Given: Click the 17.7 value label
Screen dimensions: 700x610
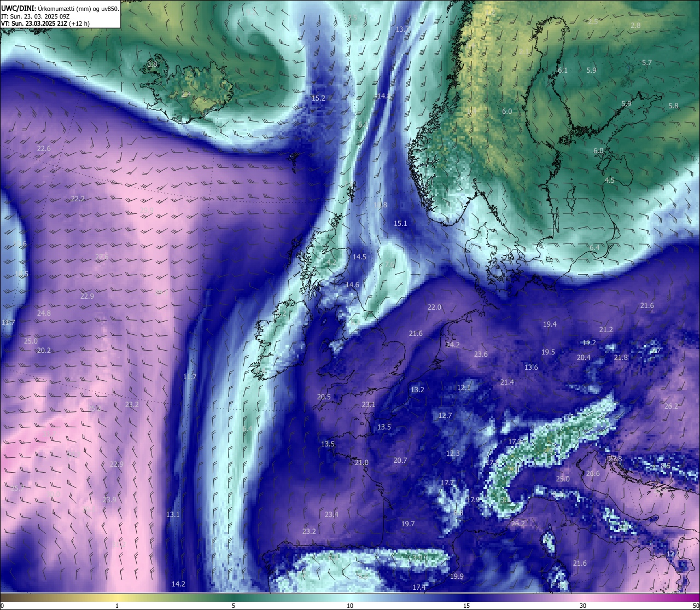Looking at the screenshot, I should (447, 483).
